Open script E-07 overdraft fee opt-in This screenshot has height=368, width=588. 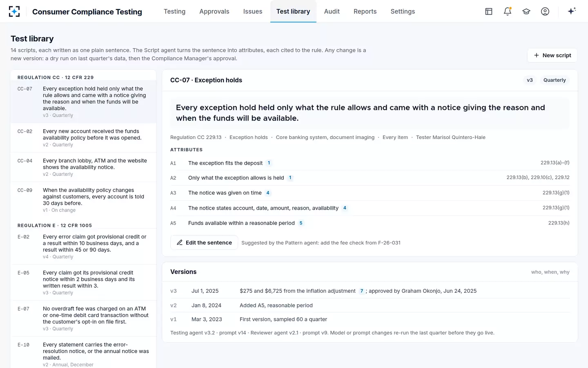83,319
